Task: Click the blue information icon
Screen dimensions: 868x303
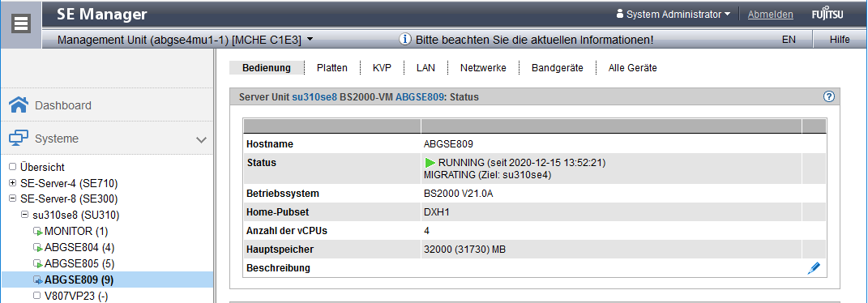Action: pos(406,39)
